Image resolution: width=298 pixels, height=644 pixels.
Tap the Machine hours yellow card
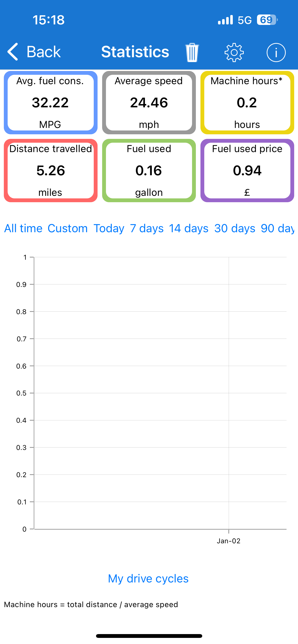(x=247, y=103)
